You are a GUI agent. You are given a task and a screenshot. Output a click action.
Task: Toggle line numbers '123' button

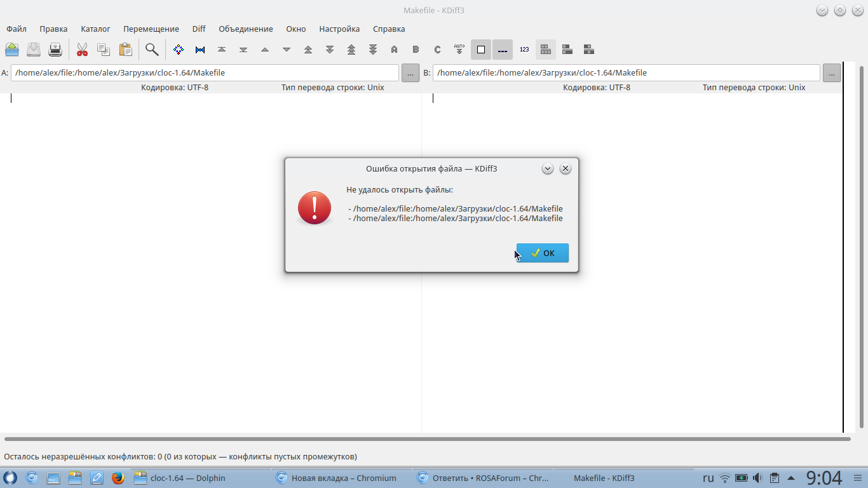(x=524, y=50)
